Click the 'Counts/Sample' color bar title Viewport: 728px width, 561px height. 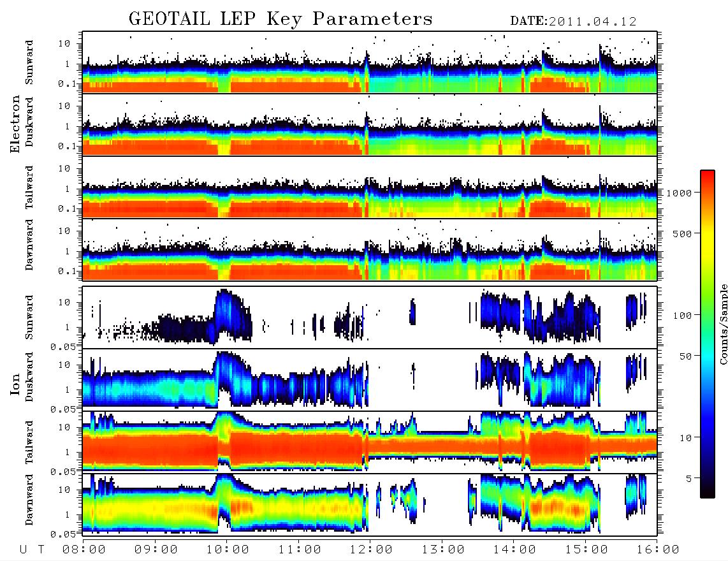click(x=723, y=324)
